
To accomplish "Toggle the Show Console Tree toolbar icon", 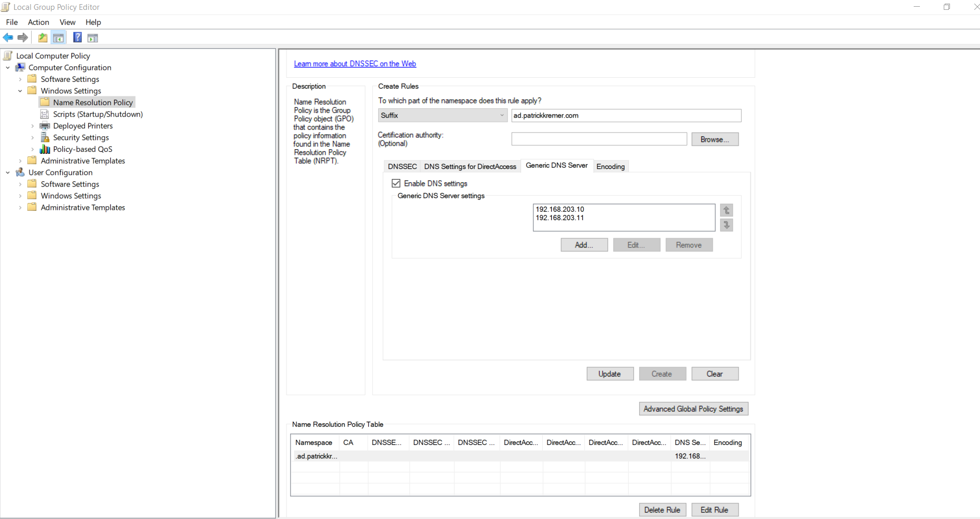I will click(x=59, y=37).
